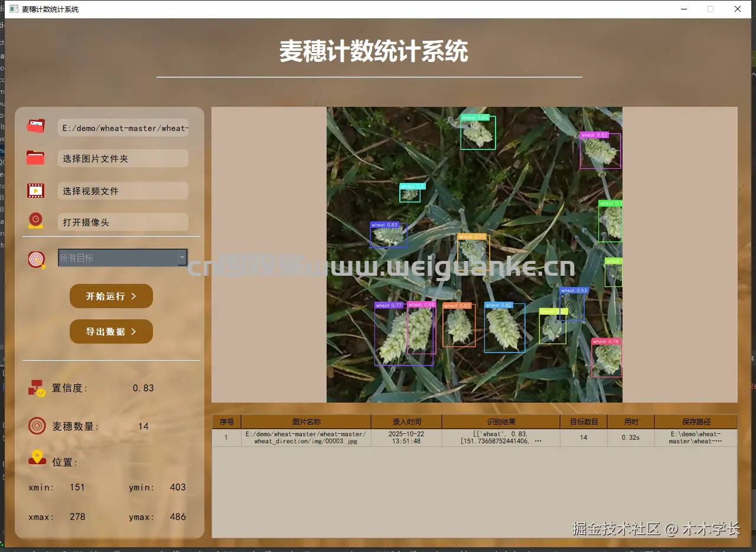This screenshot has height=552, width=756.
Task: Click the image folder icon beside the path field
Action: [35, 126]
